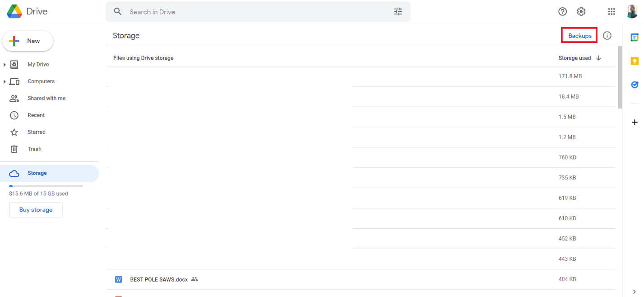This screenshot has width=644, height=297.
Task: Click the Files using Drive storage header
Action: (144, 58)
